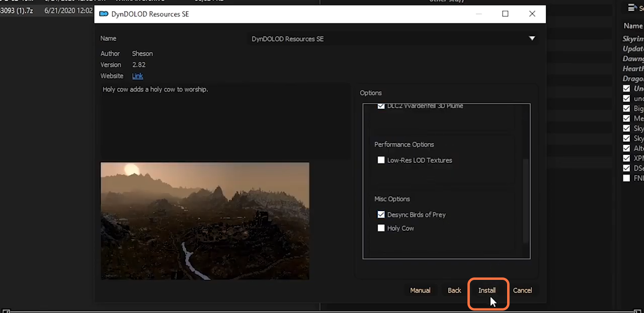Open the Website Link
The height and width of the screenshot is (313, 644).
coord(137,76)
